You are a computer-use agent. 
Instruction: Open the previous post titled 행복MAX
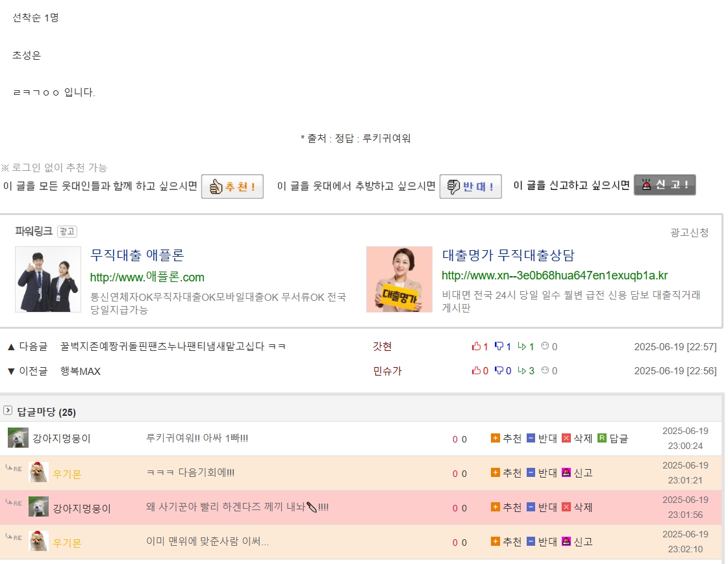[x=81, y=371]
